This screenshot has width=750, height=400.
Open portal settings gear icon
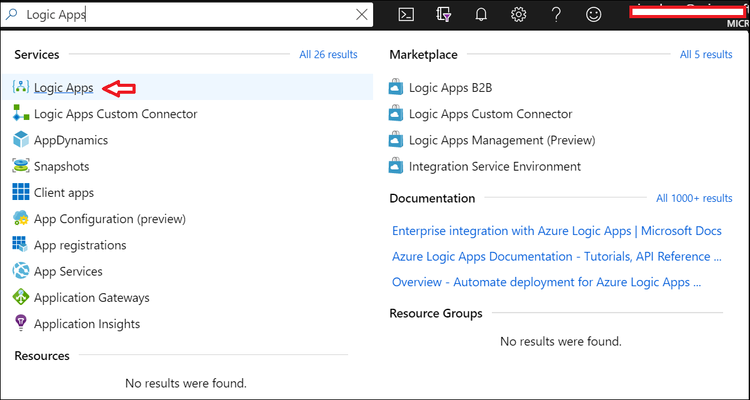pyautogui.click(x=518, y=15)
